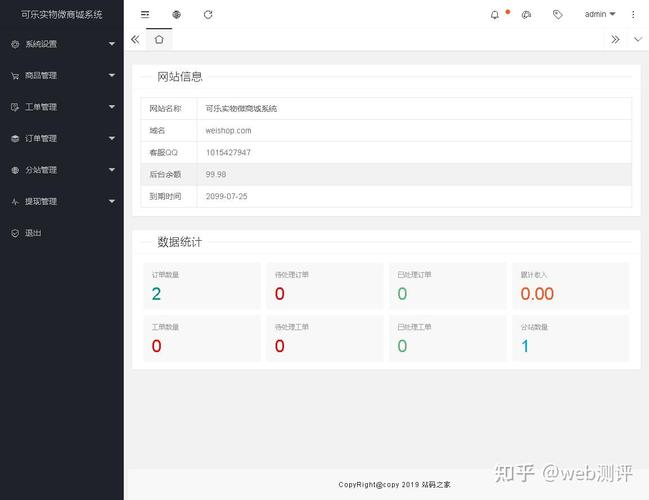
Task: Click the 待处理工单 statistics card
Action: 325,338
